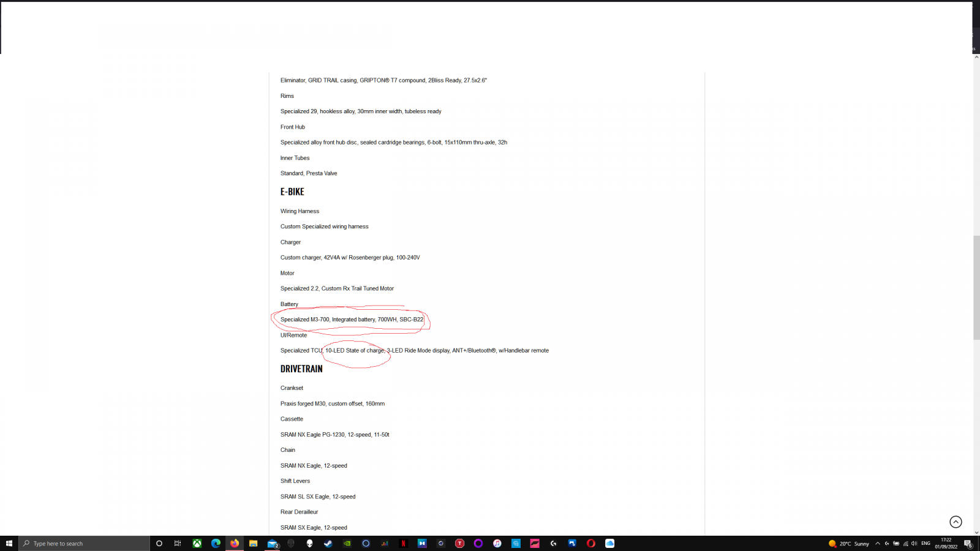980x551 pixels.
Task: Open the network Wi-Fi tray icon
Action: [x=905, y=544]
